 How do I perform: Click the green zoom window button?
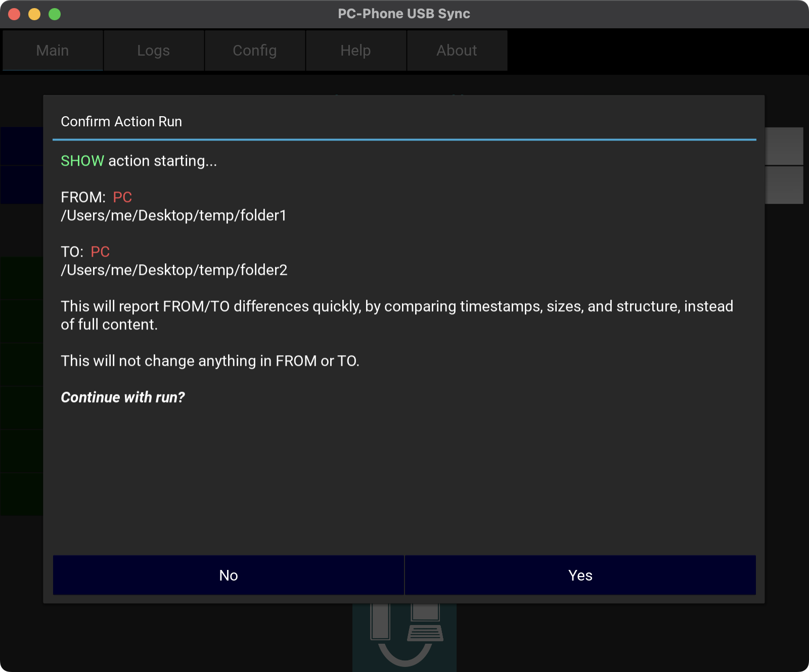tap(55, 14)
